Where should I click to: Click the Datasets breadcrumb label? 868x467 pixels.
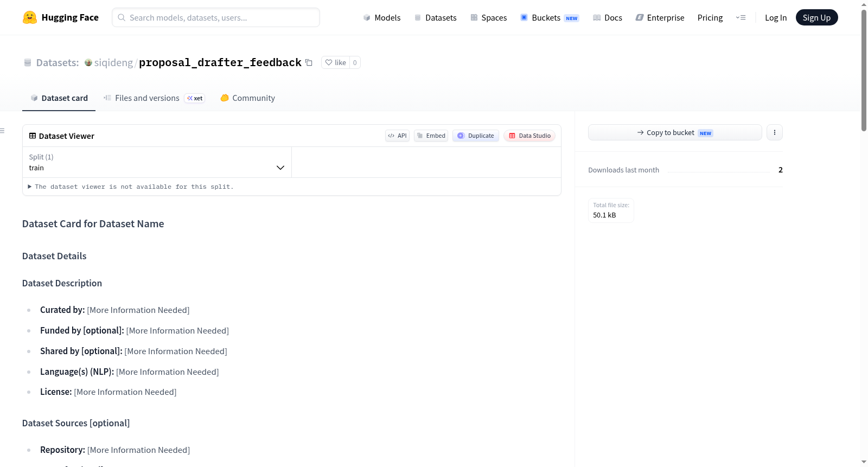click(x=58, y=62)
